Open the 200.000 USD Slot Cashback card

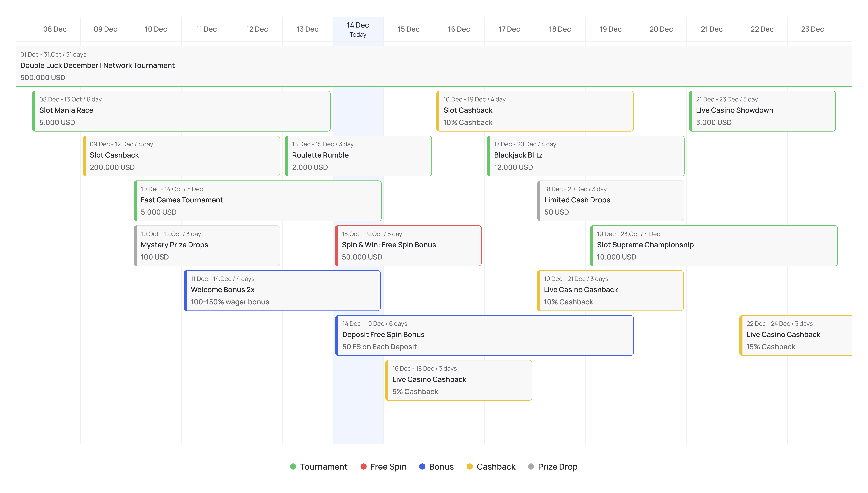pyautogui.click(x=181, y=156)
